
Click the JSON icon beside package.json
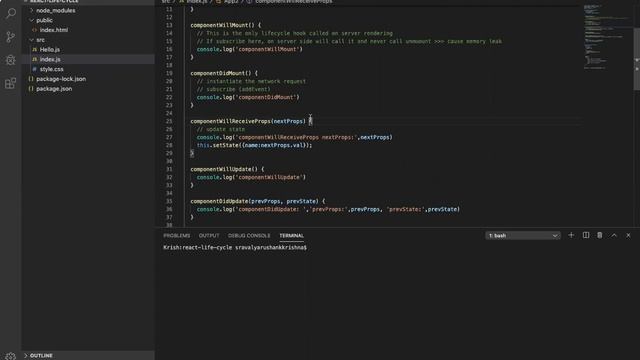(x=31, y=89)
